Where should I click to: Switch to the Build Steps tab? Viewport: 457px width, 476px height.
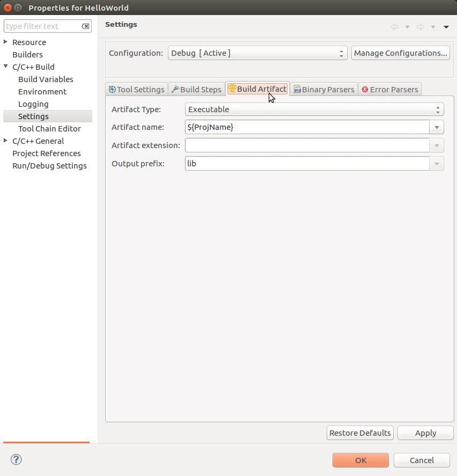(x=196, y=89)
